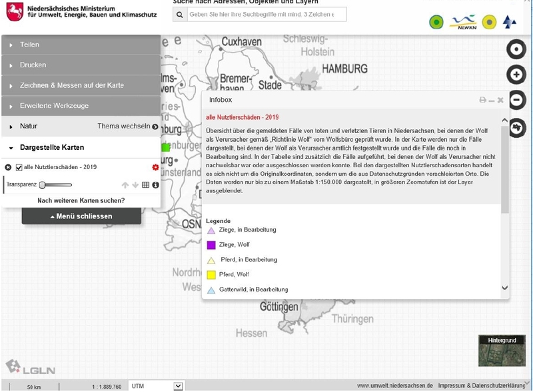Image resolution: width=533 pixels, height=392 pixels.
Task: Uncheck alle Nutztierschäden - 2019 checkbox
Action: [19, 168]
